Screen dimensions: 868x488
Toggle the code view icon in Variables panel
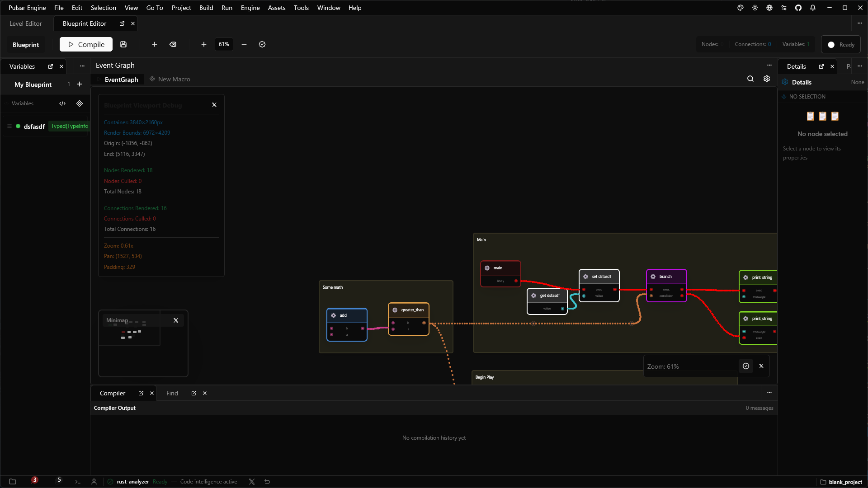[x=62, y=103]
